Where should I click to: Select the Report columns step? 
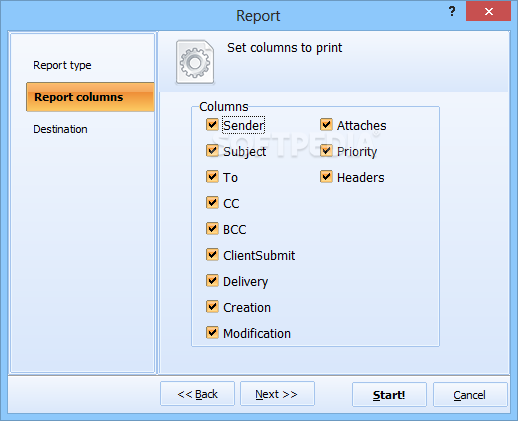[x=90, y=97]
